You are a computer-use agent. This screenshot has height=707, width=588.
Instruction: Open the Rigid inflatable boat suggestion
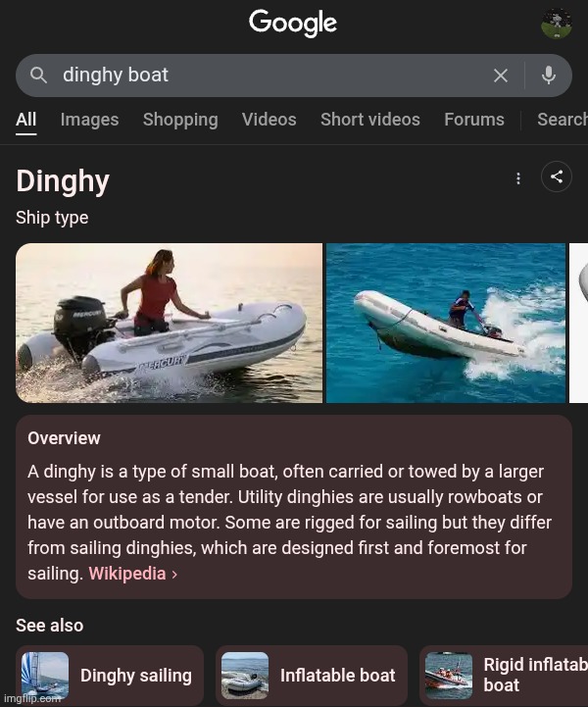coord(504,676)
